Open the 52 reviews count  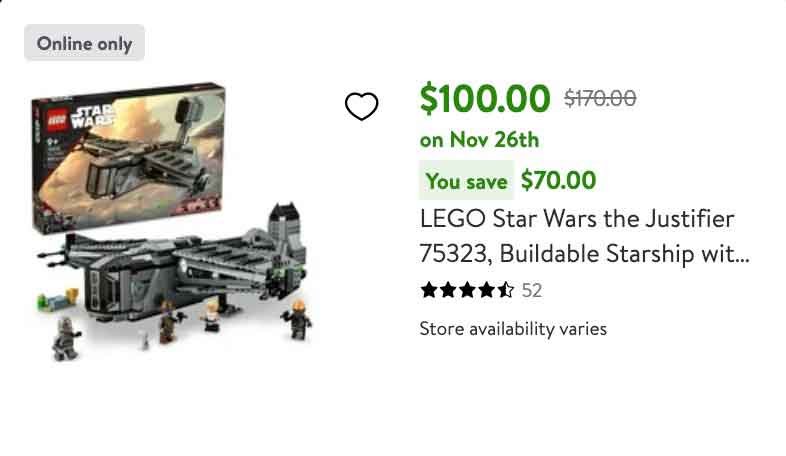[x=532, y=291]
